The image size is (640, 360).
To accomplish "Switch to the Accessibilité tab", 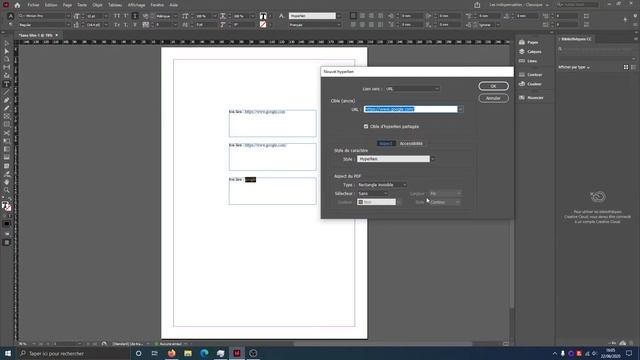I will (x=411, y=144).
